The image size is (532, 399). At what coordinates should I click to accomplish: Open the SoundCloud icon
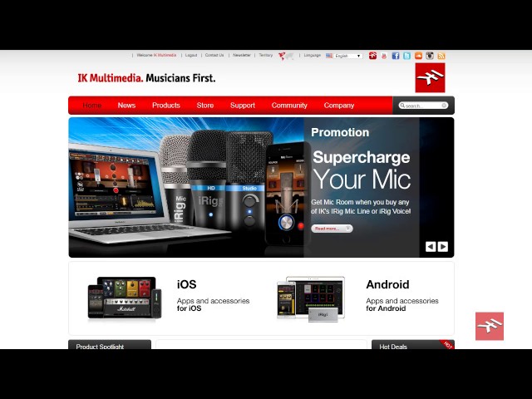point(418,56)
